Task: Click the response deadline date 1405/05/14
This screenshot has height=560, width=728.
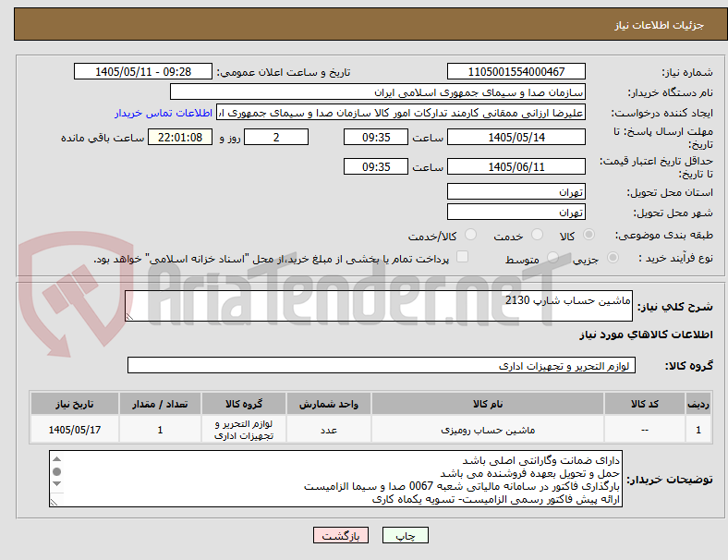Action: (x=516, y=138)
